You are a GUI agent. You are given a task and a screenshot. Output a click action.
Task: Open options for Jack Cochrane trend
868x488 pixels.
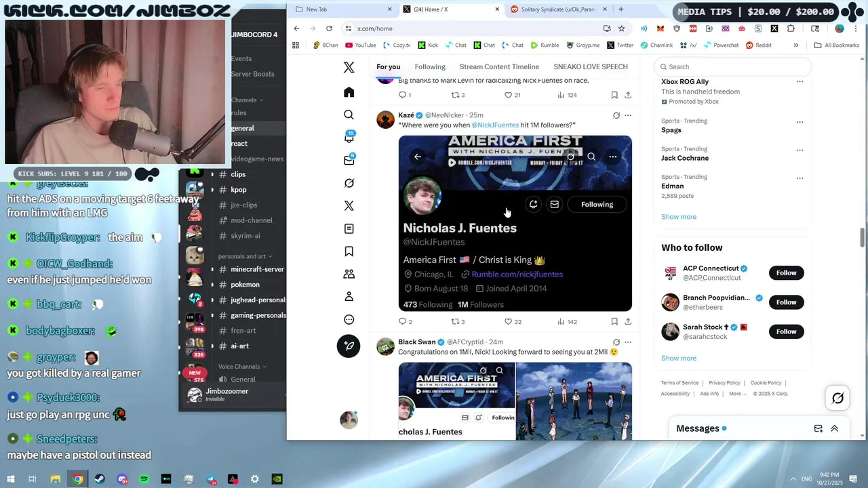coord(800,150)
